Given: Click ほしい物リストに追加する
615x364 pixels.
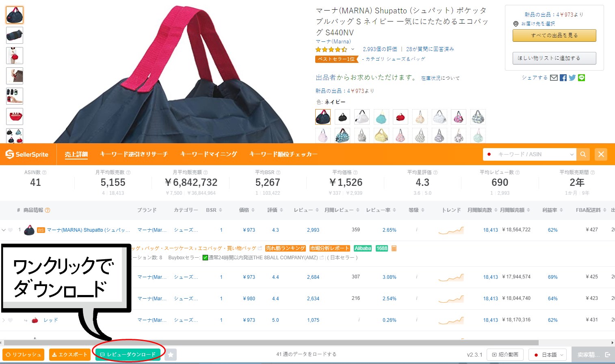Looking at the screenshot, I should pos(554,58).
